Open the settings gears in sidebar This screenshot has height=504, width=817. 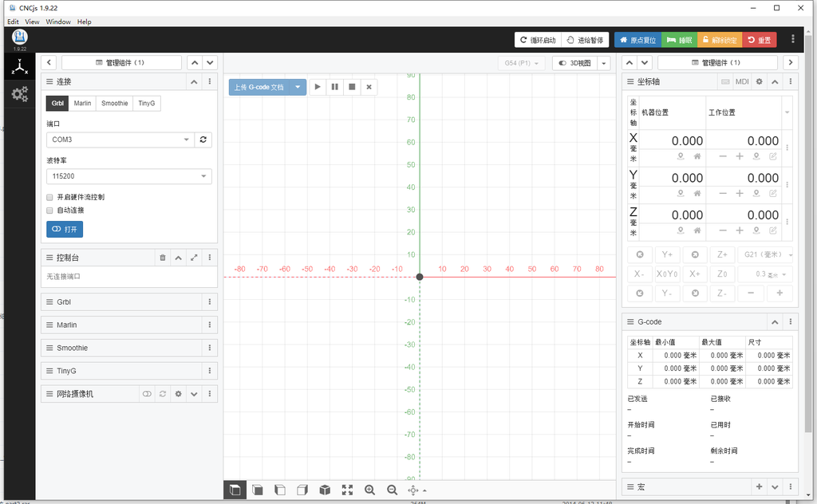point(20,94)
